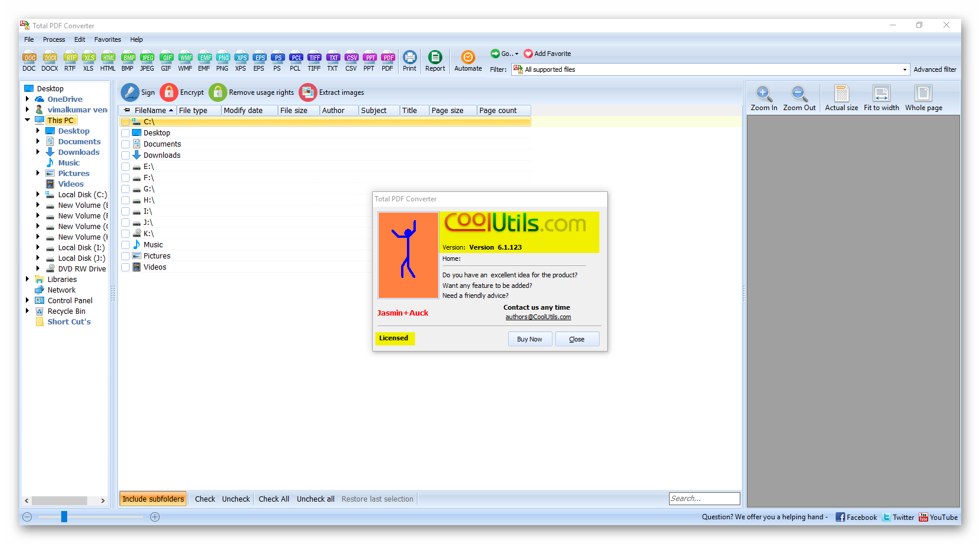Pick the XLS conversion icon
This screenshot has width=980, height=544.
(88, 61)
